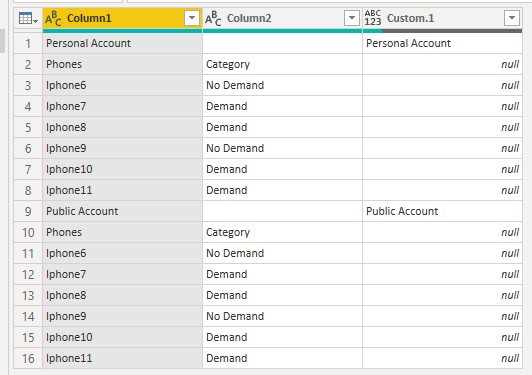Screen dimensions: 532x375
Task: Click Demand cell in row 16
Action: (x=282, y=358)
